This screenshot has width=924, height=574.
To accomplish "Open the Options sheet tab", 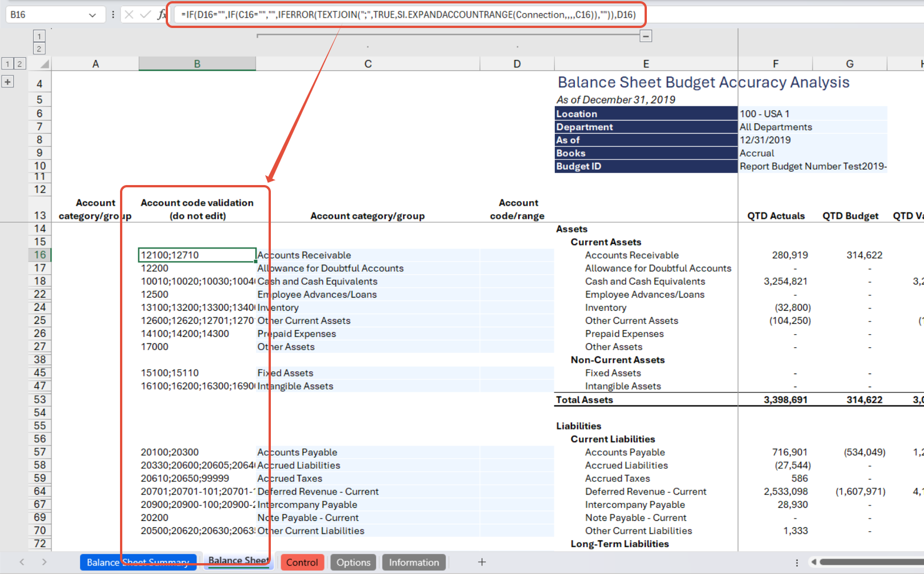I will click(353, 562).
